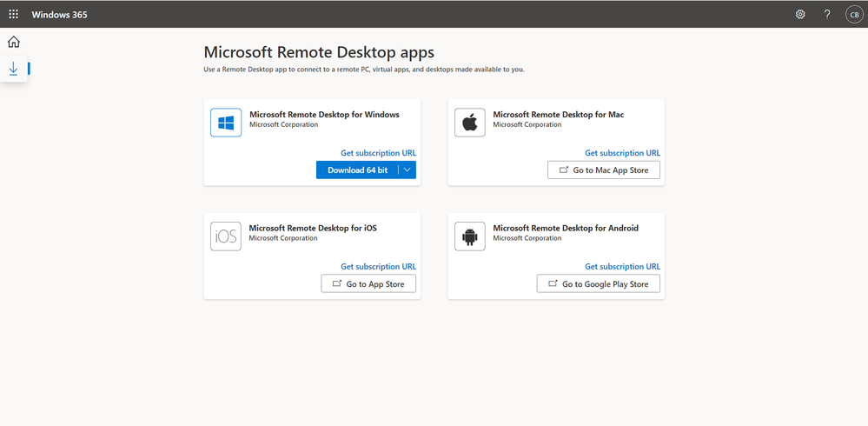Screen dimensions: 868x426
Task: Click the Windows 365 header title
Action: point(59,14)
